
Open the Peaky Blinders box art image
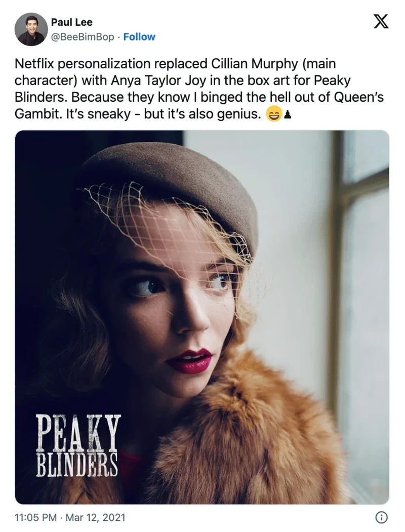pyautogui.click(x=202, y=317)
